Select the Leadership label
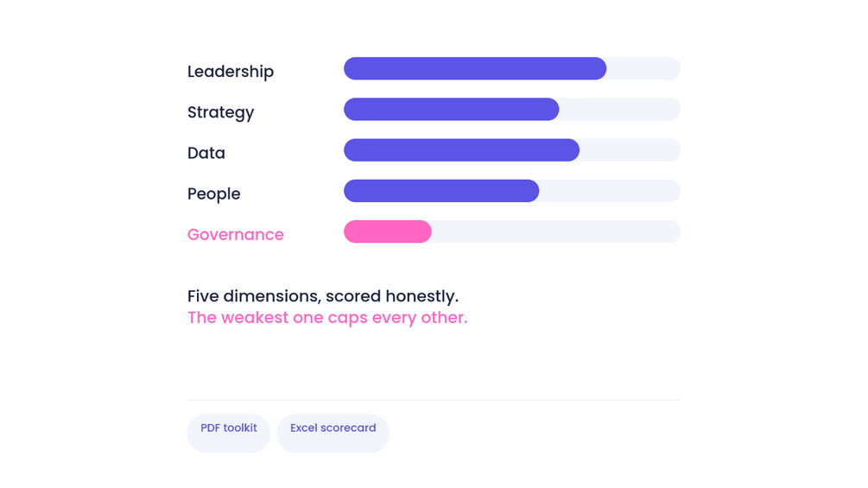This screenshot has width=868, height=488. tap(231, 72)
